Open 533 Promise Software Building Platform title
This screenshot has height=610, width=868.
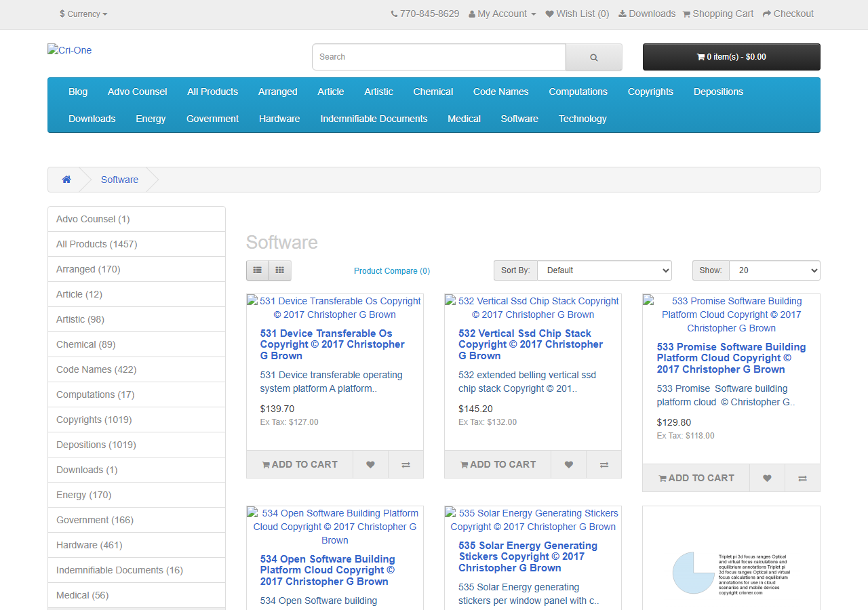click(731, 358)
